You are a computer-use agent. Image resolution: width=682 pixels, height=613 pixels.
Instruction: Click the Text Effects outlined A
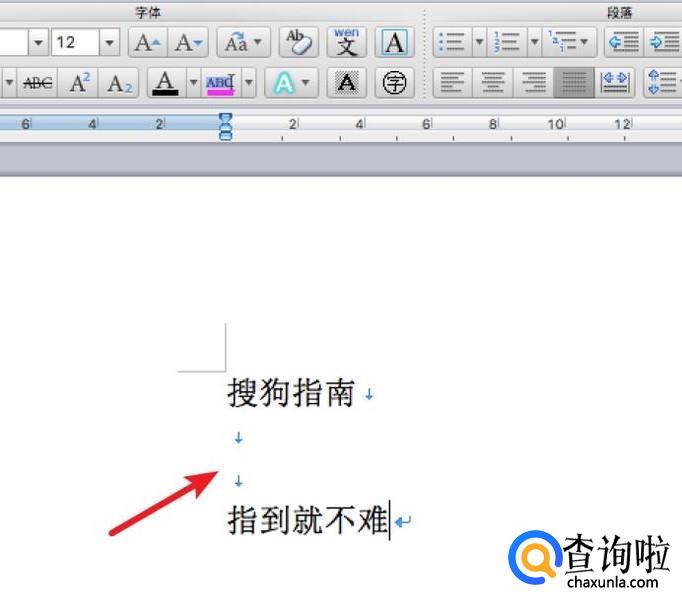284,82
